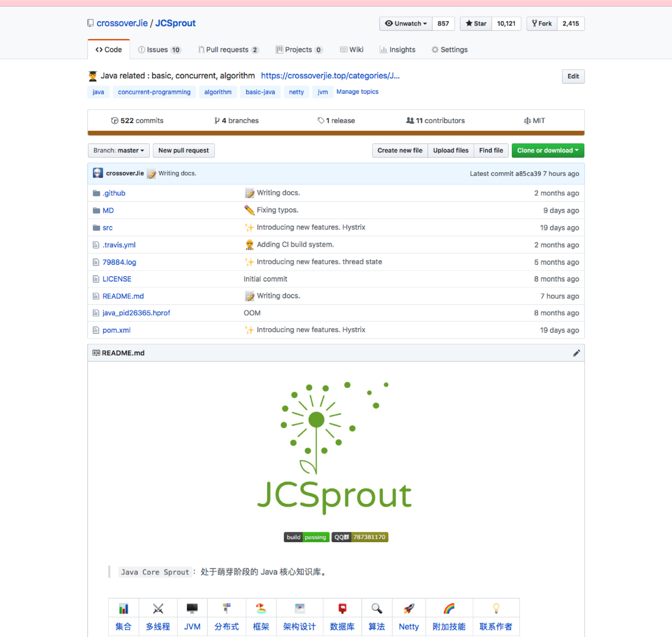Open the Insights tab
The width and height of the screenshot is (672, 637).
tap(397, 50)
